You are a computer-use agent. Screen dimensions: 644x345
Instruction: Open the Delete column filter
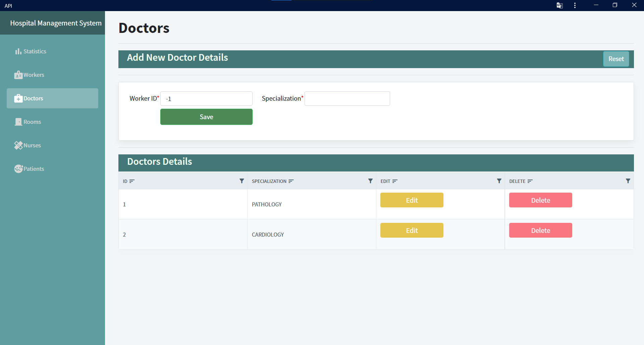[x=628, y=181]
